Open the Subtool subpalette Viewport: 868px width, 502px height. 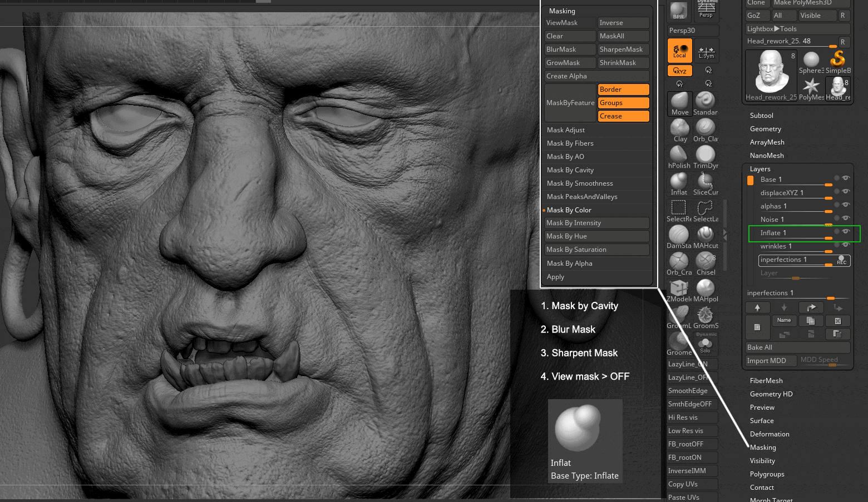click(x=762, y=116)
